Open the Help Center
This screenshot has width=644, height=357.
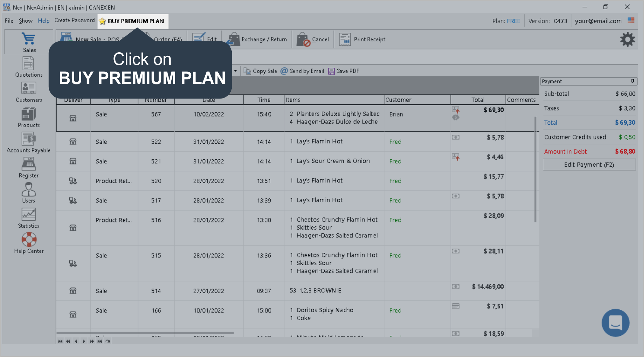[29, 243]
